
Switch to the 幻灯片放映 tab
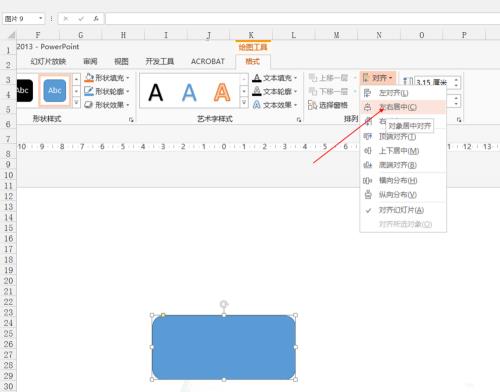[48, 61]
